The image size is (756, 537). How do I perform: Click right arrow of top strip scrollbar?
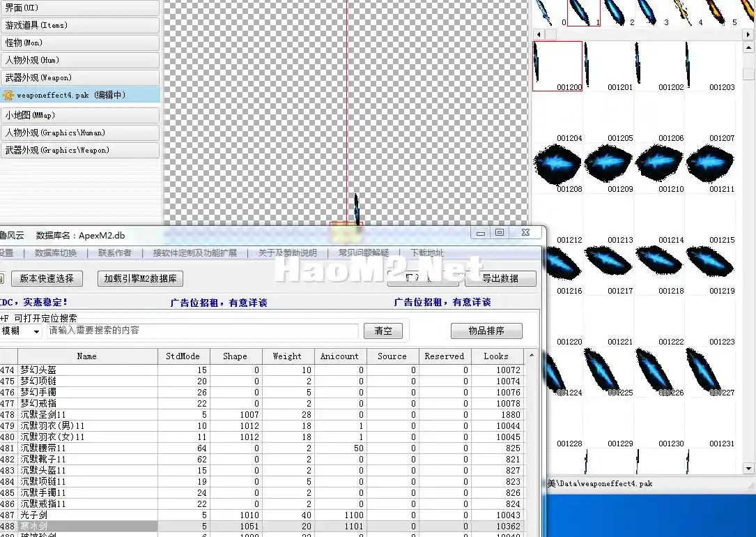point(748,34)
